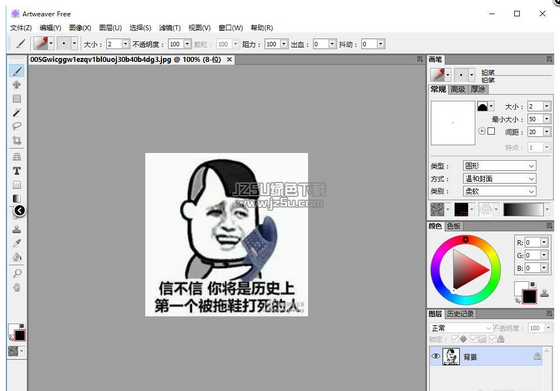This screenshot has height=391, width=560.
Task: Select the Crop tool
Action: click(17, 140)
